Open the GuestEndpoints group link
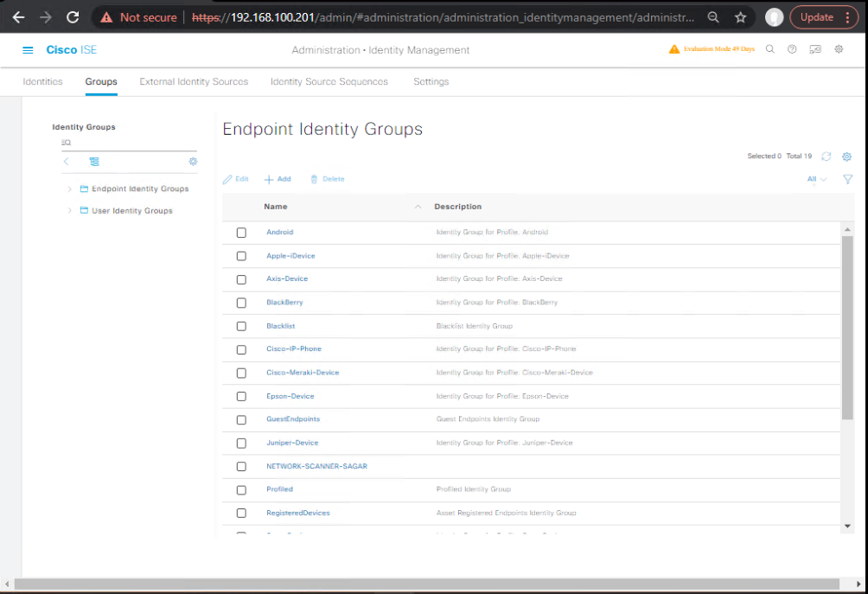868x594 pixels. (293, 419)
